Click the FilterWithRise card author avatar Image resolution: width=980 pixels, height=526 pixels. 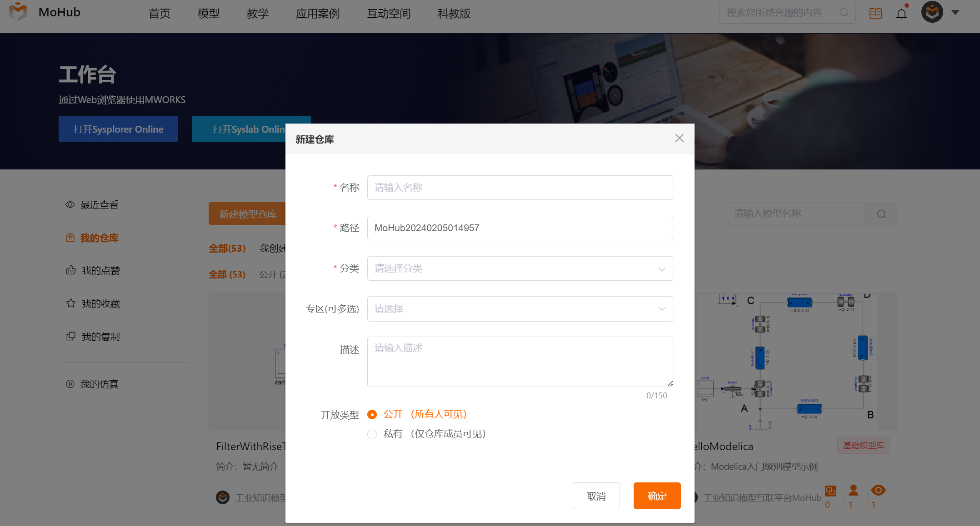coord(223,497)
